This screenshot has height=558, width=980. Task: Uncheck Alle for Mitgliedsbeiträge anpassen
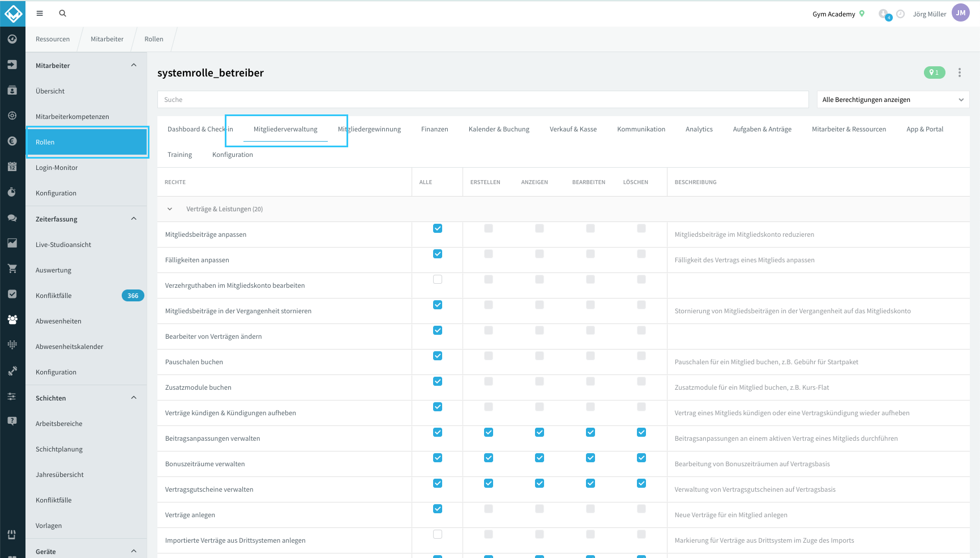pyautogui.click(x=438, y=228)
